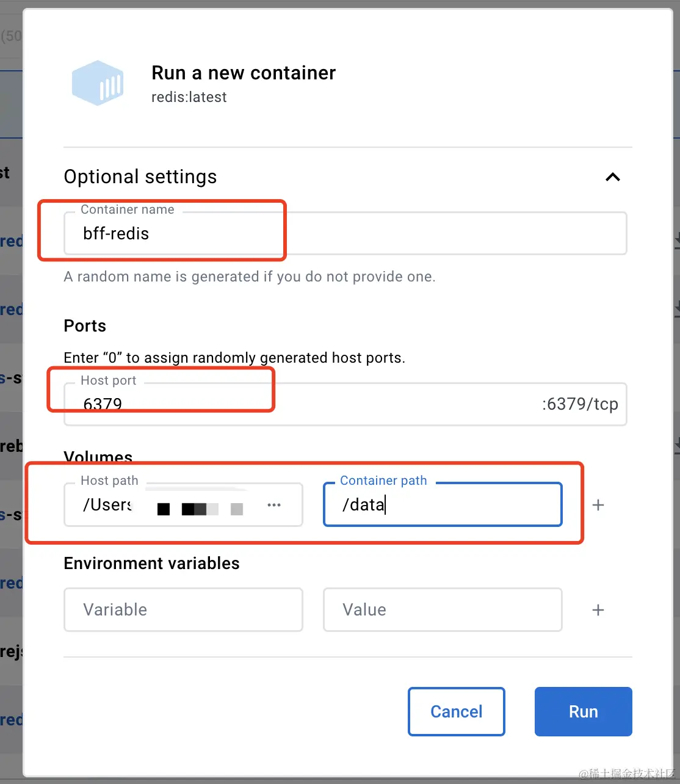Cancel the new container dialog
The height and width of the screenshot is (784, 680).
point(457,711)
